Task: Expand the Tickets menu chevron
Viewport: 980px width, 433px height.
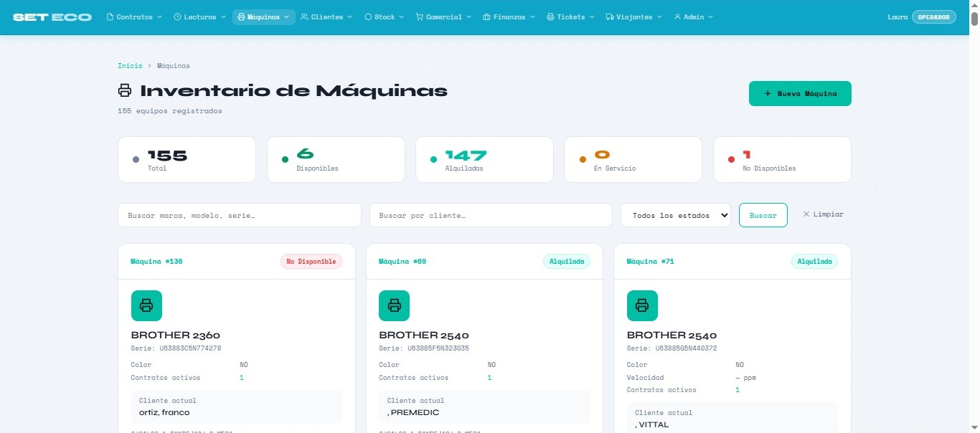Action: coord(591,16)
